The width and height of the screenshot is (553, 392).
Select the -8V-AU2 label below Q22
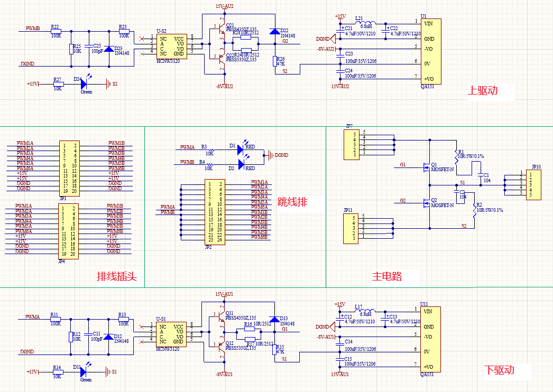pyautogui.click(x=225, y=86)
